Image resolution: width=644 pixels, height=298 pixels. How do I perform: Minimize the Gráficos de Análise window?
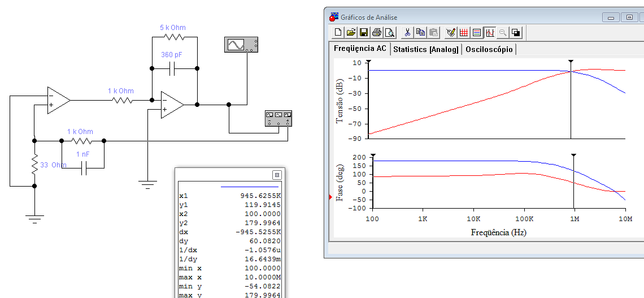(611, 18)
